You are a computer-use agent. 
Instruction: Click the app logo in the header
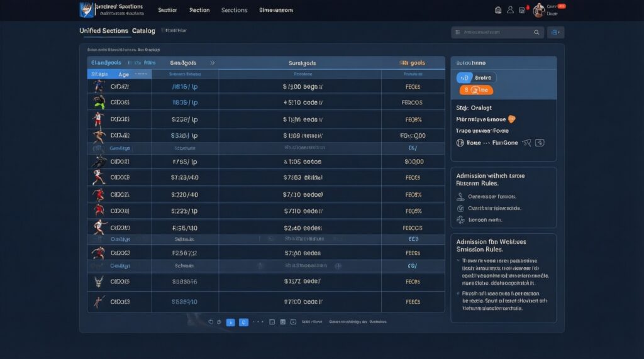point(85,10)
